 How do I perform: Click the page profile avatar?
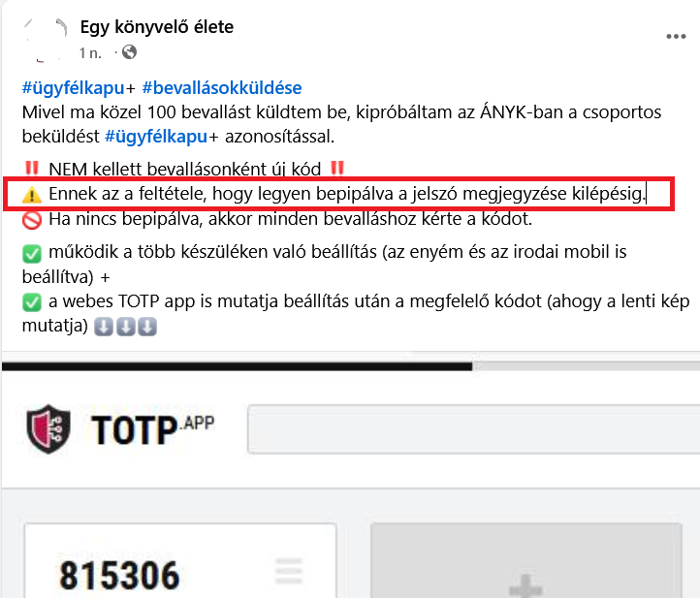(46, 40)
